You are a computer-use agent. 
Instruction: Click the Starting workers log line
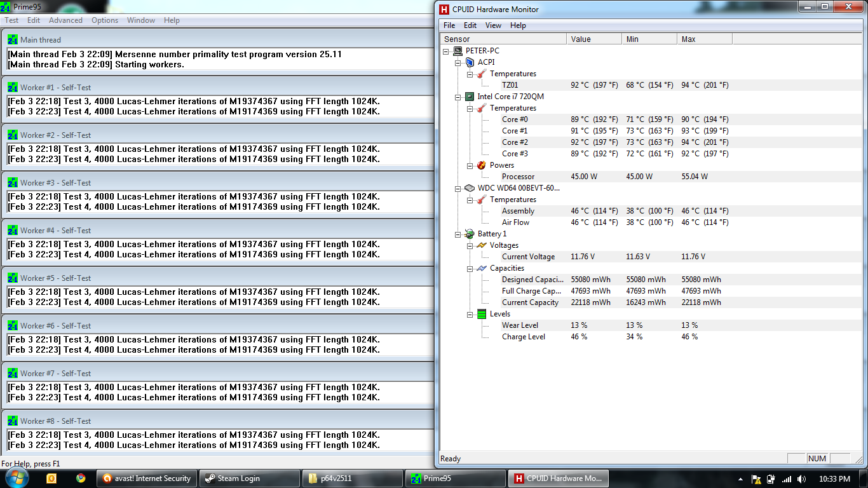[96, 64]
